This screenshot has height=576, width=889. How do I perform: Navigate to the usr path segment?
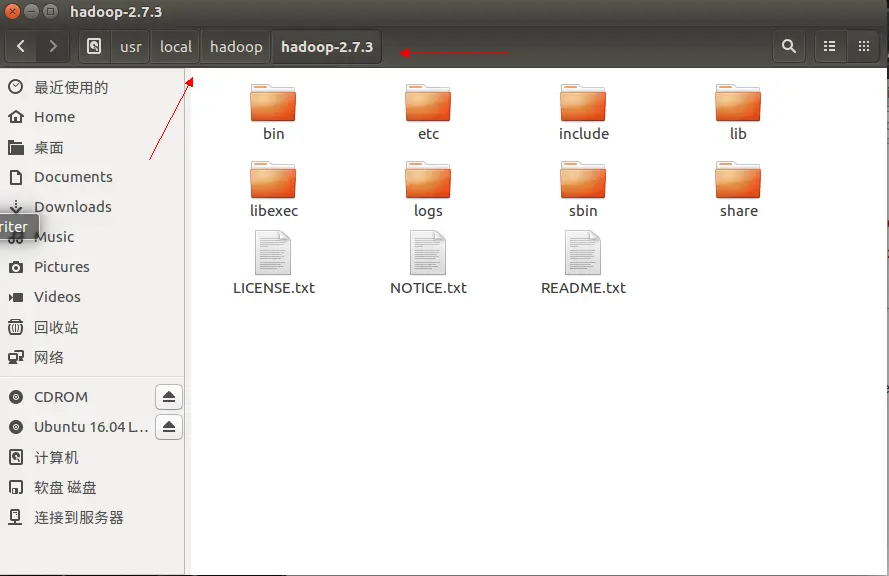pyautogui.click(x=130, y=46)
